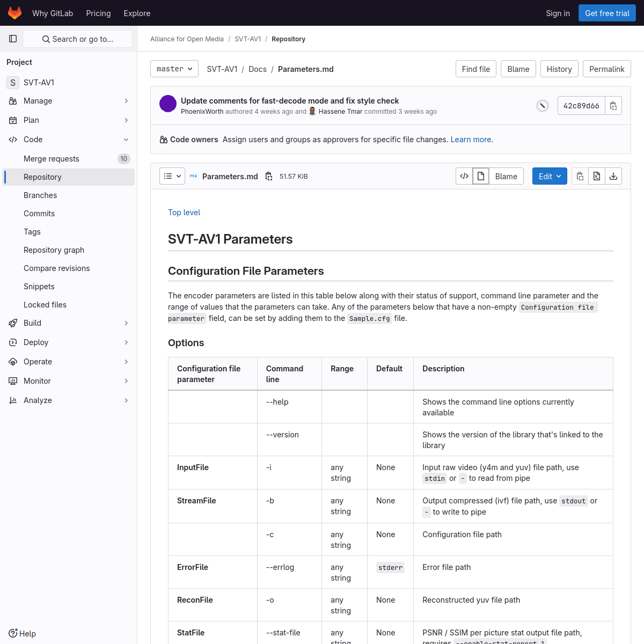Follow the Top level link
The image size is (644, 644).
click(x=184, y=213)
